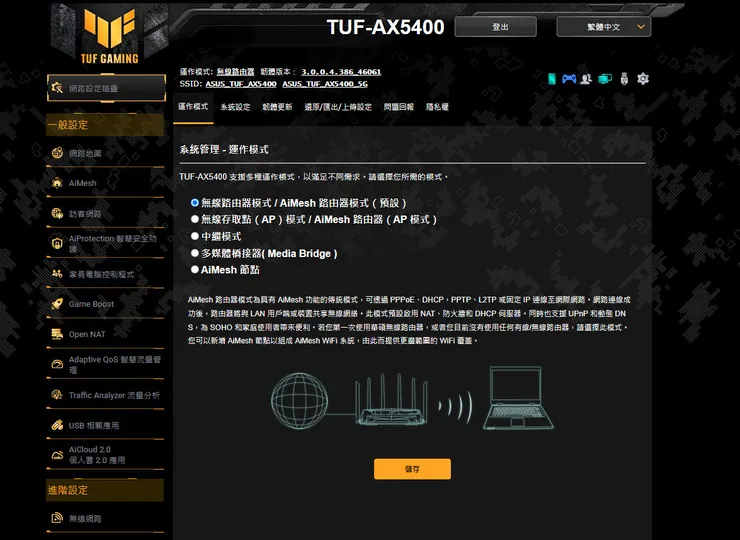Switch to the 運作模式 tab
Image resolution: width=740 pixels, height=540 pixels.
coord(193,107)
